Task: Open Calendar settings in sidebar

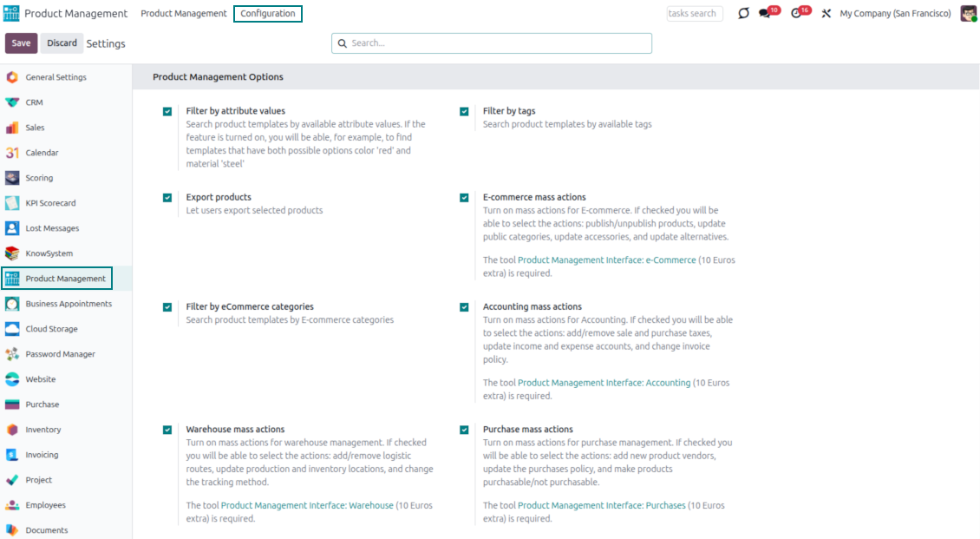Action: (42, 153)
